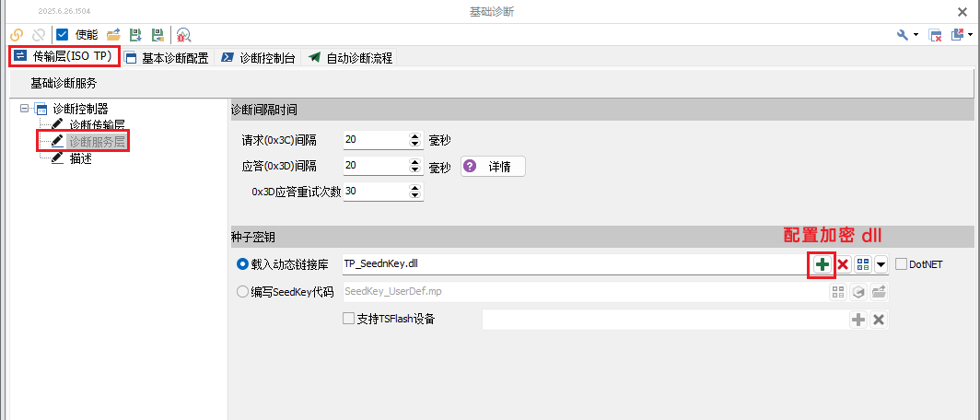
Task: Click grey plus in TSFlash row
Action: tap(858, 320)
